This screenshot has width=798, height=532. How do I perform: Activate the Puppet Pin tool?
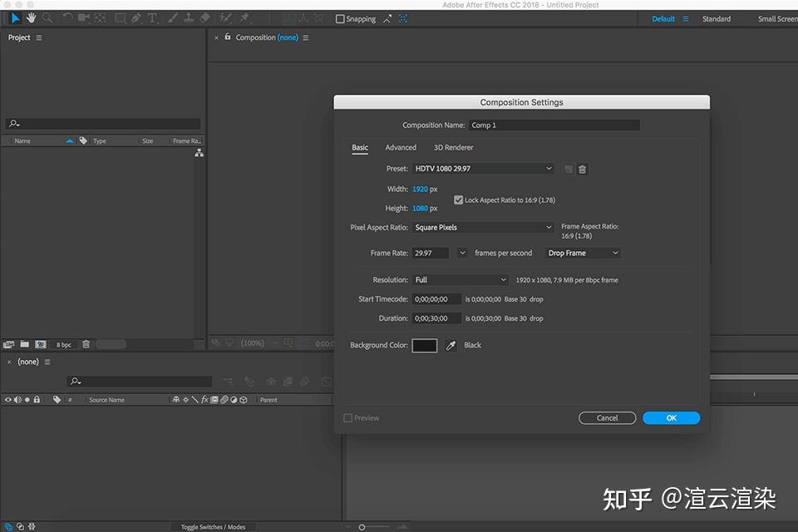[x=244, y=17]
